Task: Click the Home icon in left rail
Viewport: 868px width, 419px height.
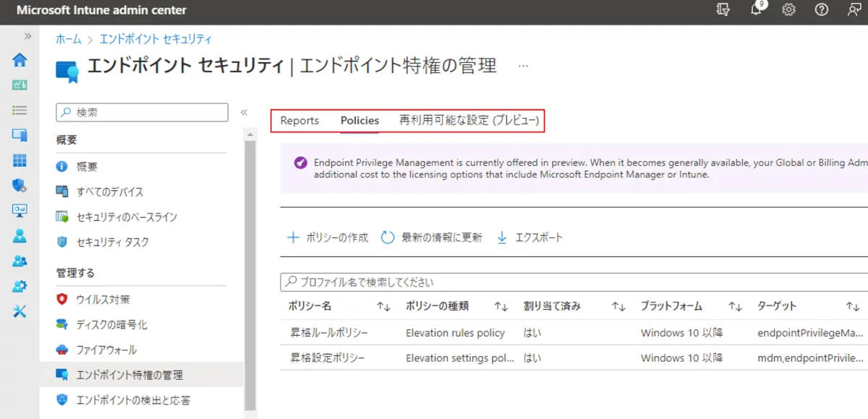Action: (x=20, y=59)
